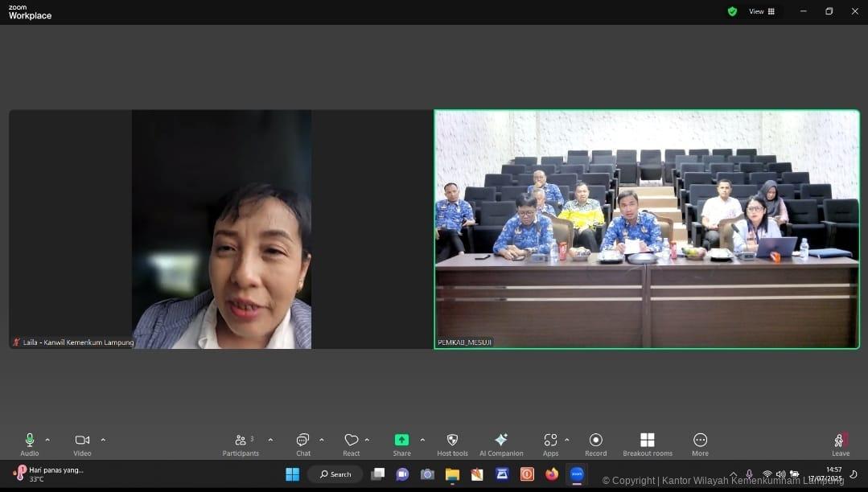Expand the video options arrow

(103, 440)
